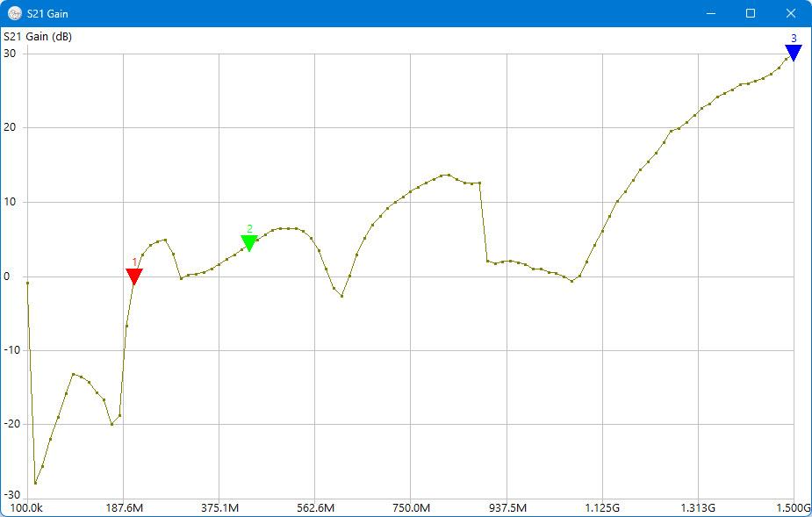The width and height of the screenshot is (812, 517).
Task: Click the '1.500G' frequency axis label
Action: click(794, 507)
